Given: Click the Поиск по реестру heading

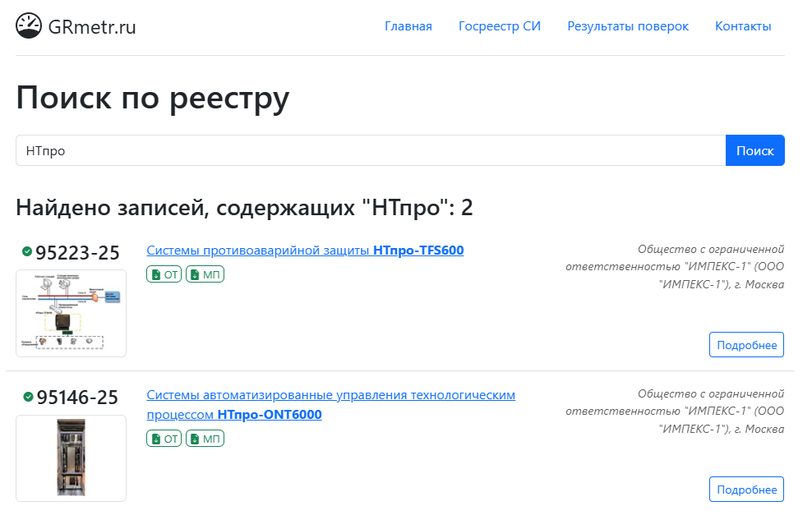Looking at the screenshot, I should (x=153, y=97).
